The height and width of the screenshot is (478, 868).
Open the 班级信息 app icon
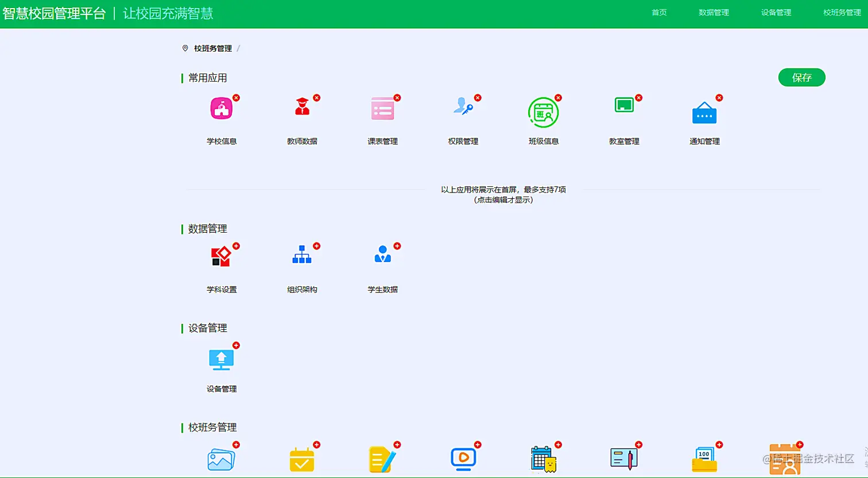[543, 112]
